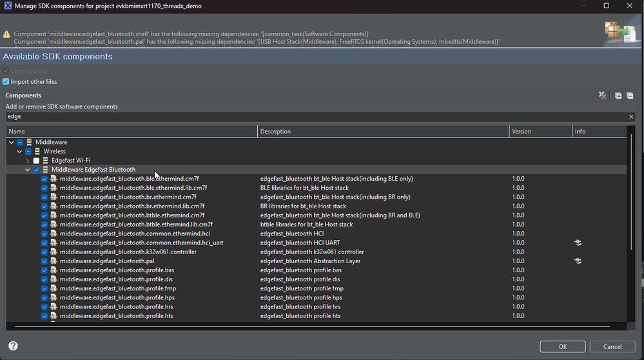Uncheck btble.ethermind.lib.cm7f component checkbox
This screenshot has width=644, height=360.
point(44,225)
